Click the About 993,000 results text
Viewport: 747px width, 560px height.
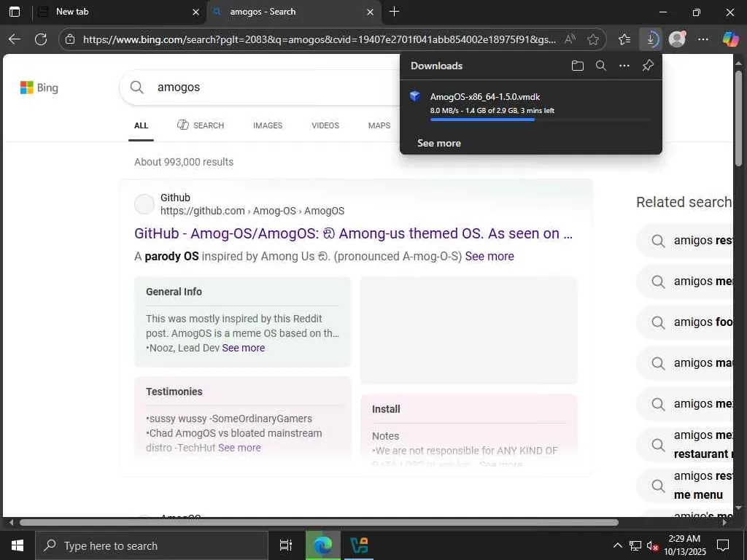click(x=184, y=162)
